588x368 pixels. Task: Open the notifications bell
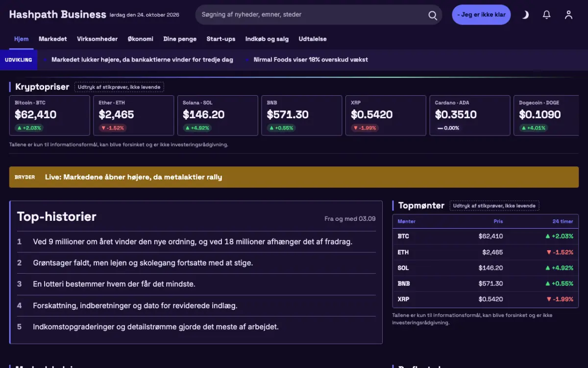coord(547,15)
